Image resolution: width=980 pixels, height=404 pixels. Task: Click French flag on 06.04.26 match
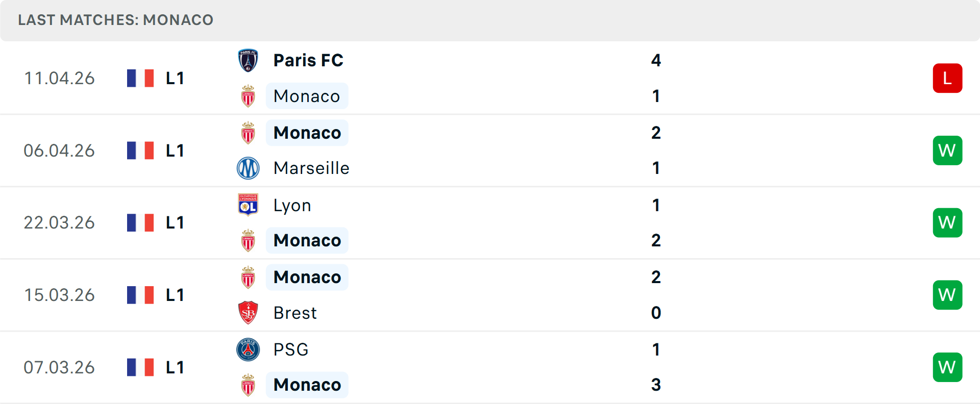coord(140,150)
